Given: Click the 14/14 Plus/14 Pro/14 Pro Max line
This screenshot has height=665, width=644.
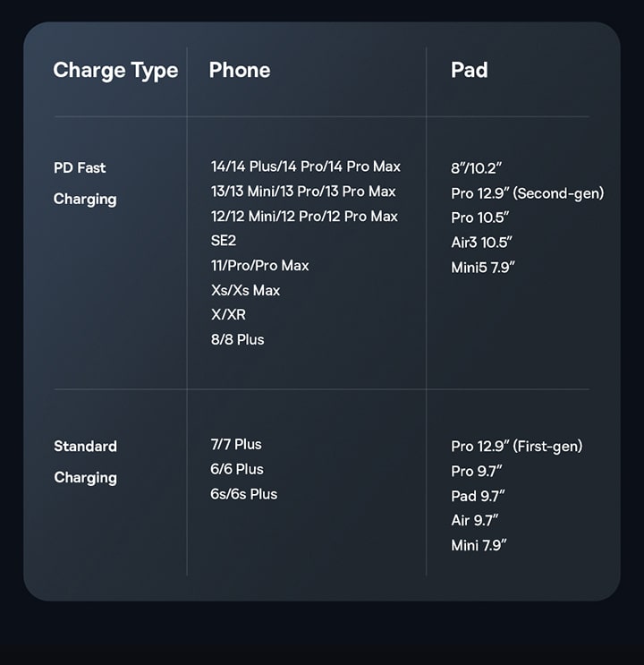Looking at the screenshot, I should click(305, 166).
